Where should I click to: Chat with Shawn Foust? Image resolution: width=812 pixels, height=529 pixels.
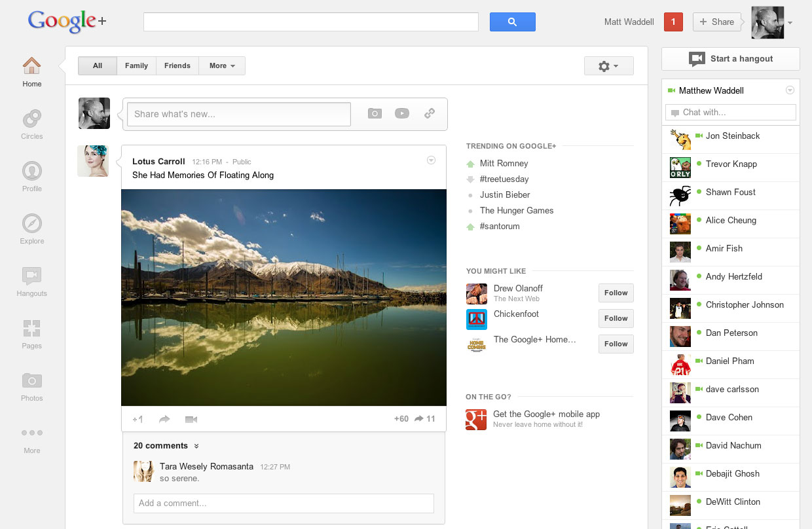click(x=731, y=195)
